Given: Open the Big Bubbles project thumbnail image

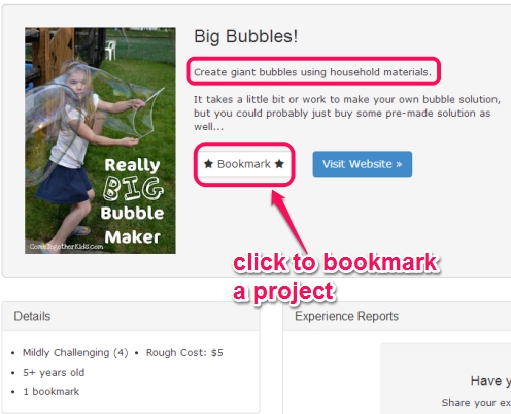Looking at the screenshot, I should click(100, 140).
